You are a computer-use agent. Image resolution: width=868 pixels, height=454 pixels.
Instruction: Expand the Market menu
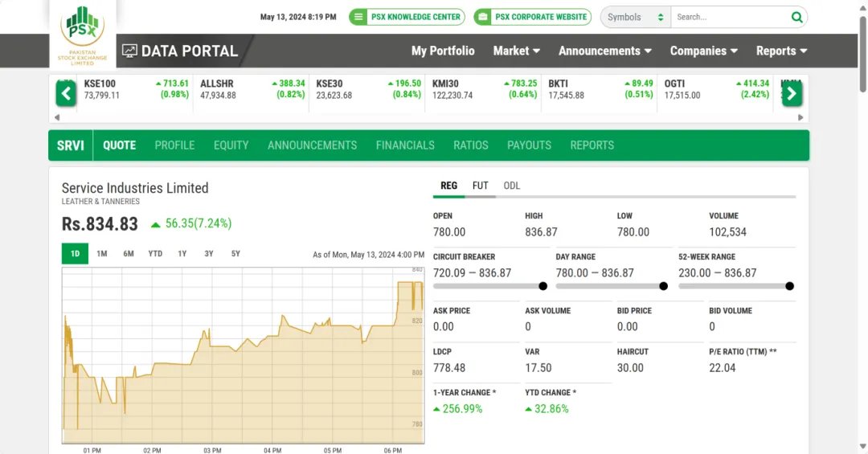517,51
